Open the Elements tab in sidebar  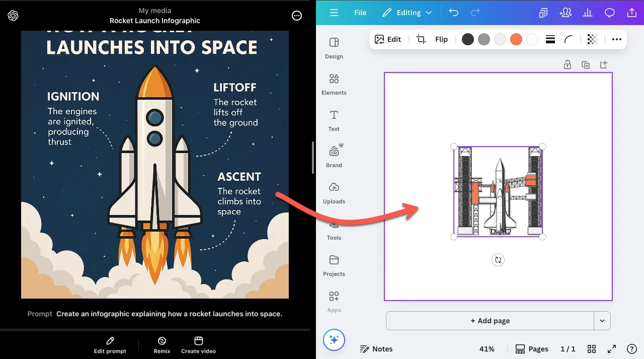click(334, 84)
